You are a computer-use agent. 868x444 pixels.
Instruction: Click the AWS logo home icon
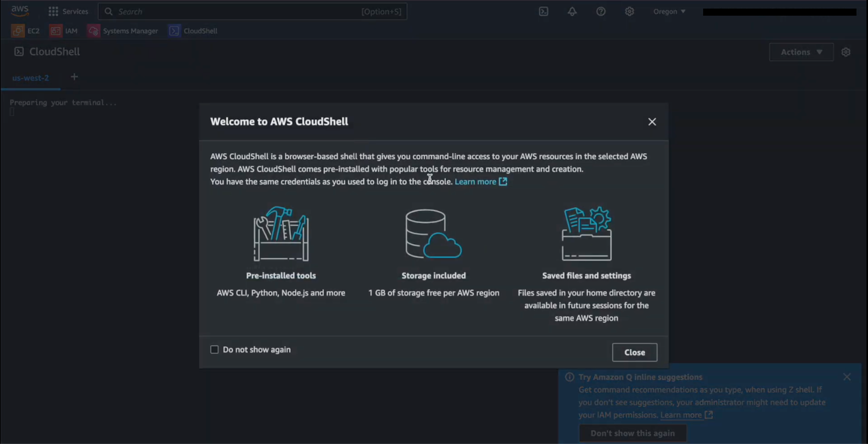click(x=20, y=11)
